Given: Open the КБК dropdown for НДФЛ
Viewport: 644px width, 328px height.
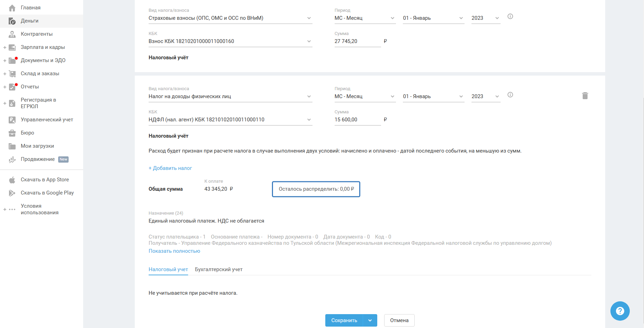Looking at the screenshot, I should point(230,120).
